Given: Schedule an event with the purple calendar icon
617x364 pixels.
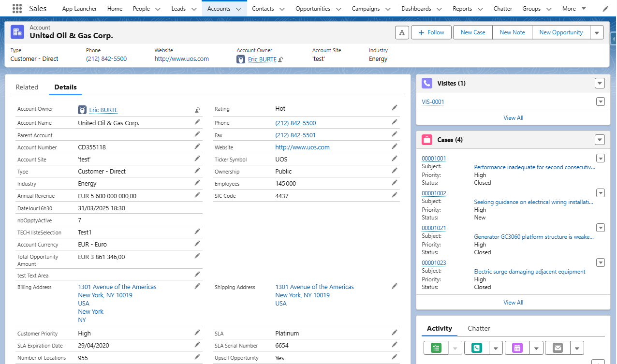Looking at the screenshot, I should coord(517,348).
